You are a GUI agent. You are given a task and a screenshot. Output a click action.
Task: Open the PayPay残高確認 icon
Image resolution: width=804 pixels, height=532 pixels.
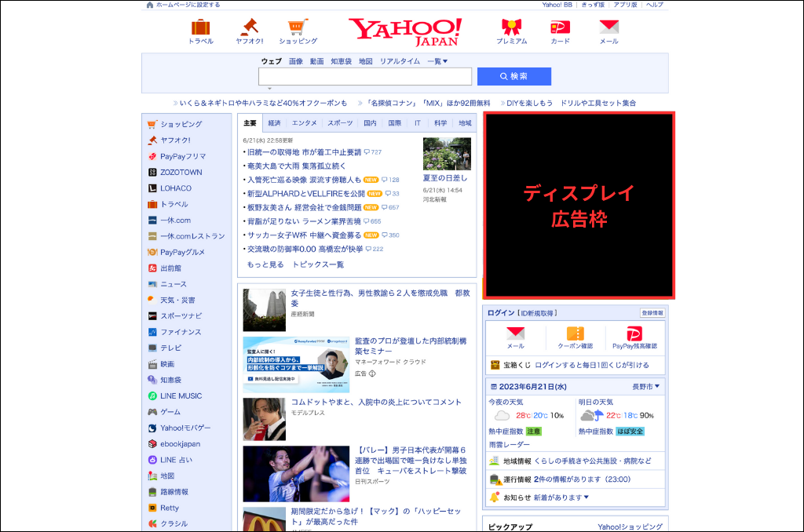634,333
